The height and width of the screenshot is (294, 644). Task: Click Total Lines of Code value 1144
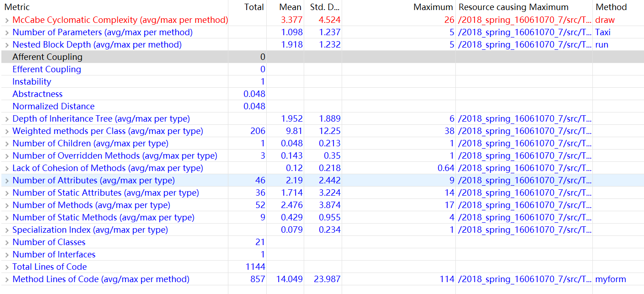click(255, 267)
